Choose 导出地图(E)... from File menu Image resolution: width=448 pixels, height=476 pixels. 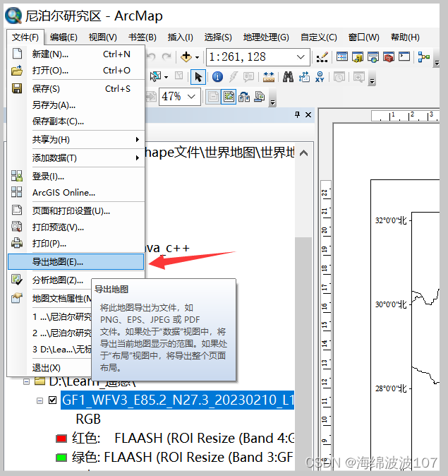[x=75, y=262]
